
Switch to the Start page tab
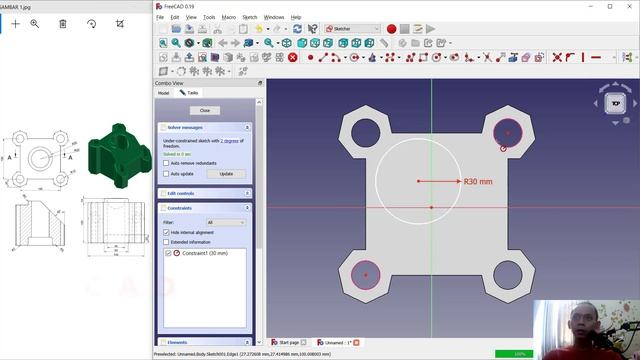tap(289, 342)
